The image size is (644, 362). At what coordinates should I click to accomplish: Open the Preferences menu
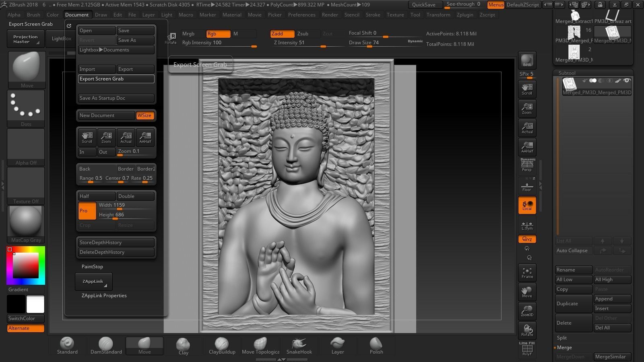click(301, 15)
